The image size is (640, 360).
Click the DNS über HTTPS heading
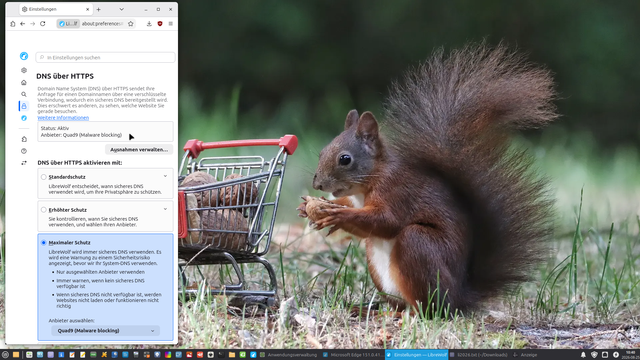pos(65,76)
